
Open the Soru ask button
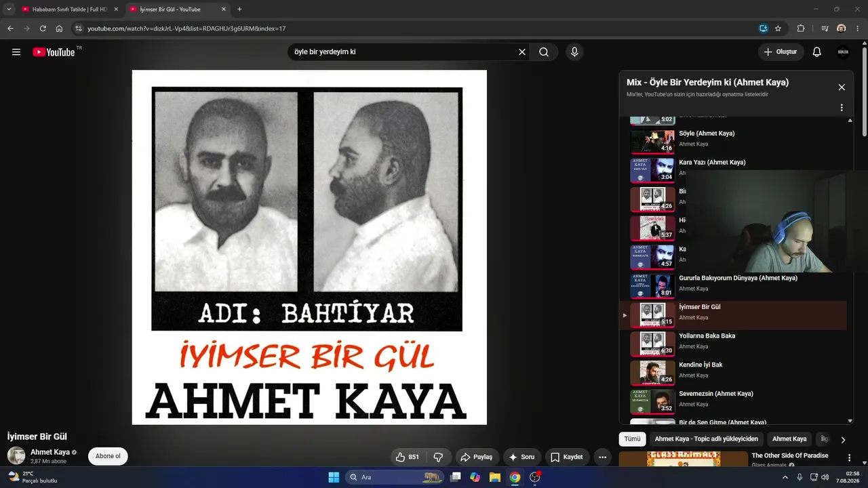(522, 457)
